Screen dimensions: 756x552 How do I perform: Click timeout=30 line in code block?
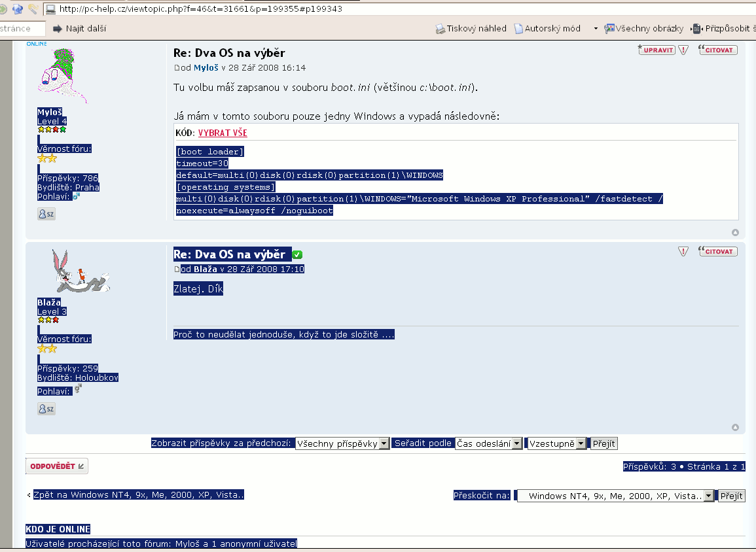tap(202, 164)
